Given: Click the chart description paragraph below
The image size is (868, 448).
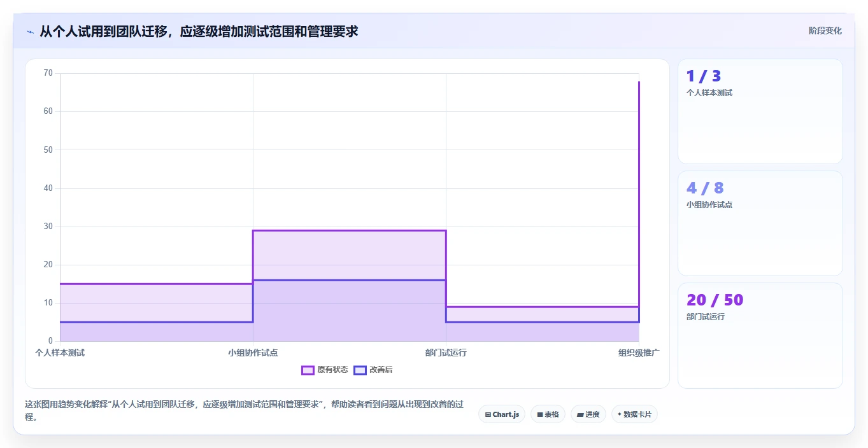Looking at the screenshot, I should [245, 410].
